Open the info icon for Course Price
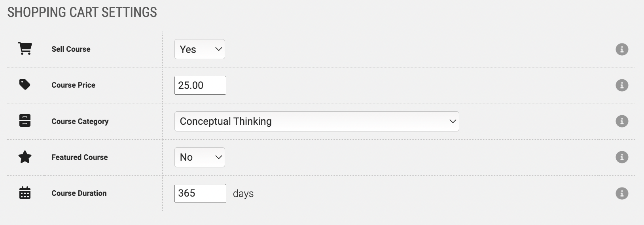This screenshot has height=225, width=644. click(x=622, y=85)
